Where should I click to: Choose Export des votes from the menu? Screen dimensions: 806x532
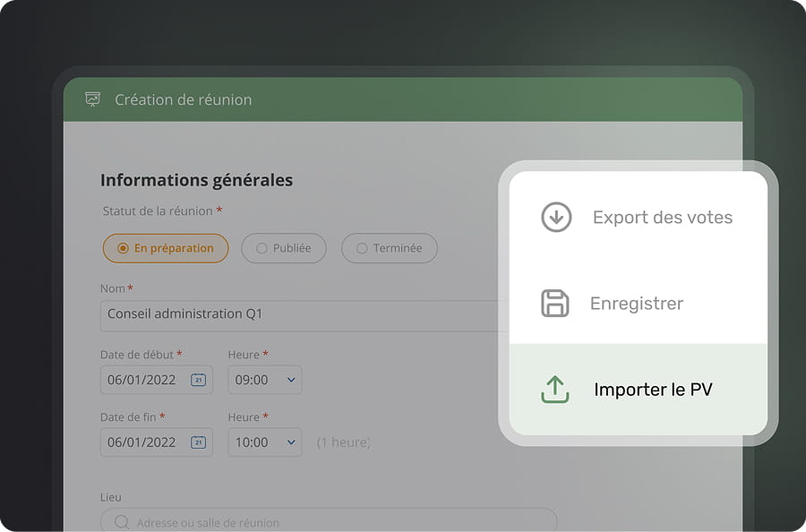point(663,217)
